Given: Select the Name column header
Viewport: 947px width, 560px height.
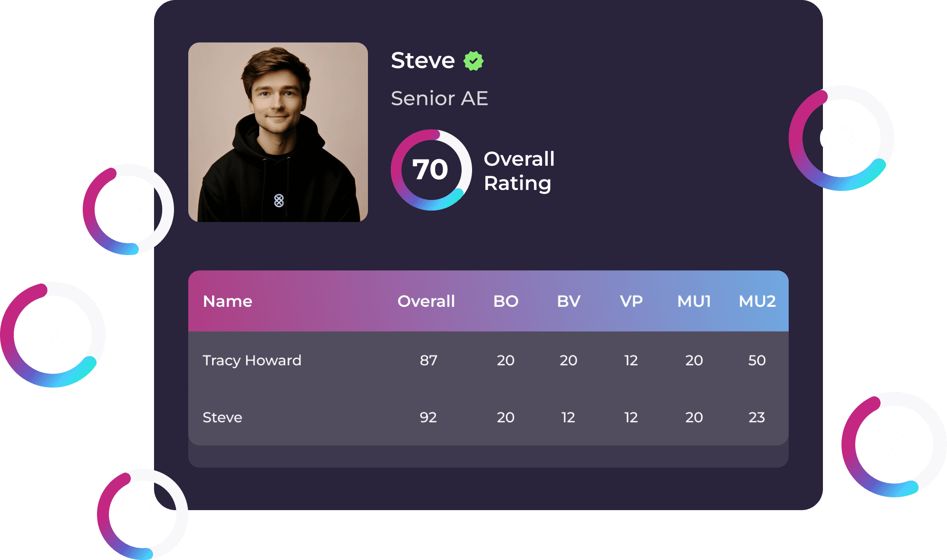Looking at the screenshot, I should coord(227,301).
